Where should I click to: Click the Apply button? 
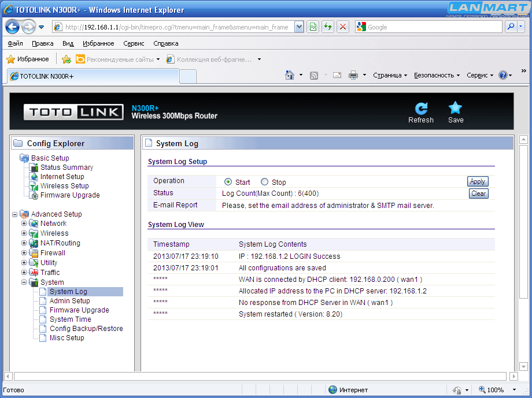click(478, 181)
